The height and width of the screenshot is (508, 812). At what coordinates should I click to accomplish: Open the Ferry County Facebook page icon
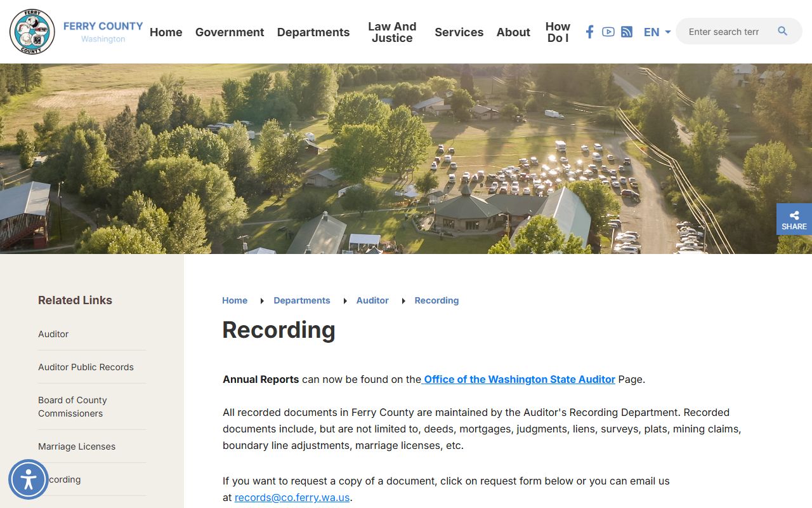(589, 32)
